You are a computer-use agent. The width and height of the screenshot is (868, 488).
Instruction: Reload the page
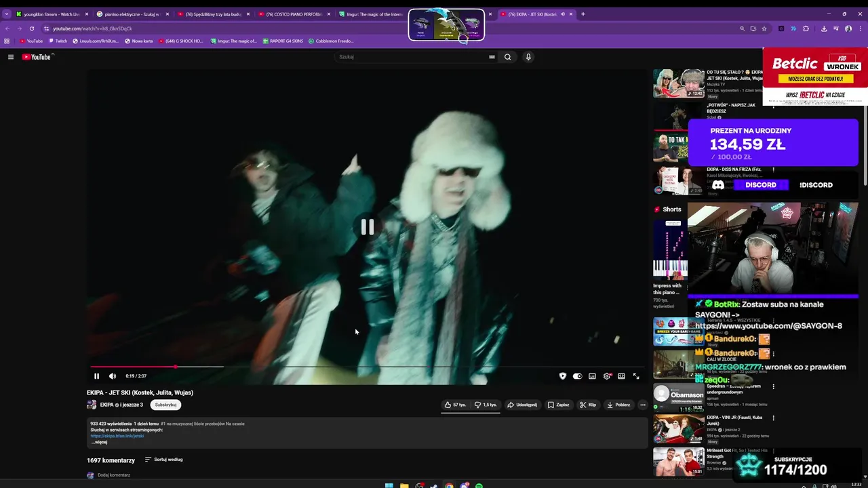tap(31, 28)
